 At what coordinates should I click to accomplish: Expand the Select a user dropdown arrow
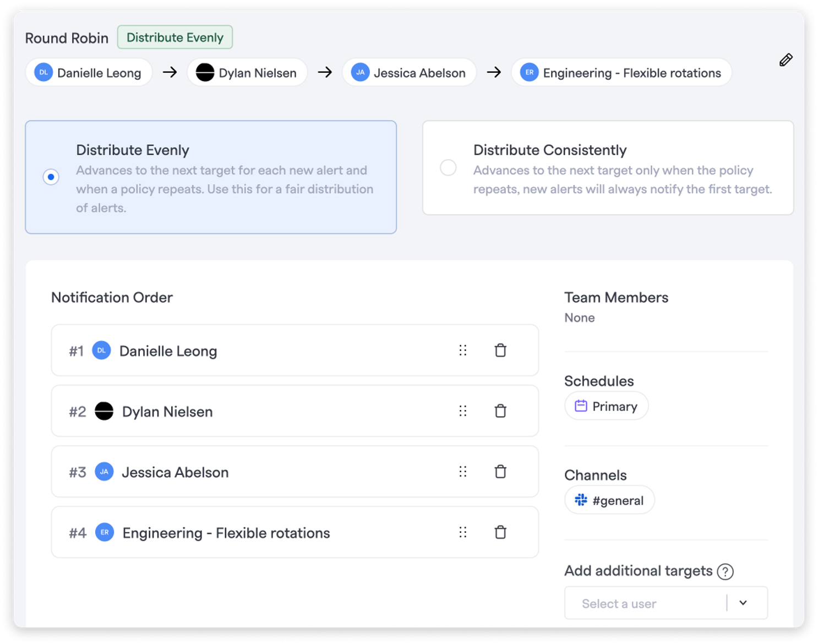pos(743,603)
